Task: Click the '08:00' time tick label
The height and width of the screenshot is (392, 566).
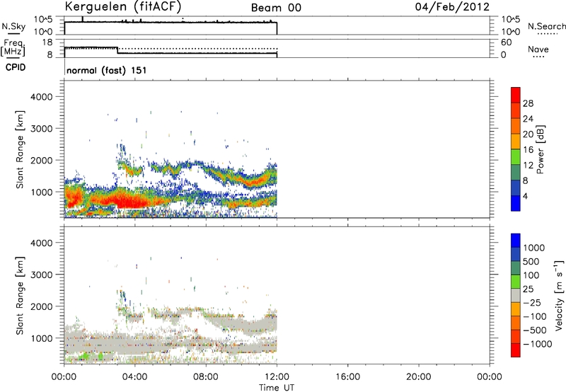Action: 206,377
